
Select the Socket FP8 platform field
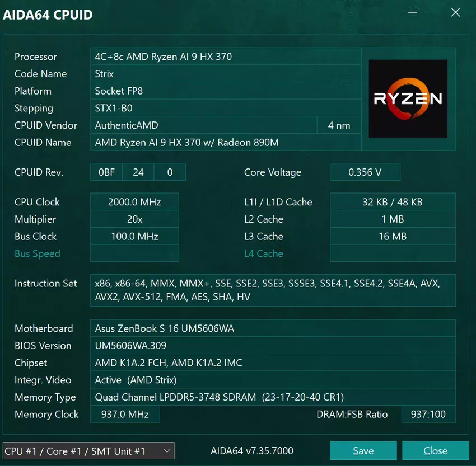pos(226,91)
